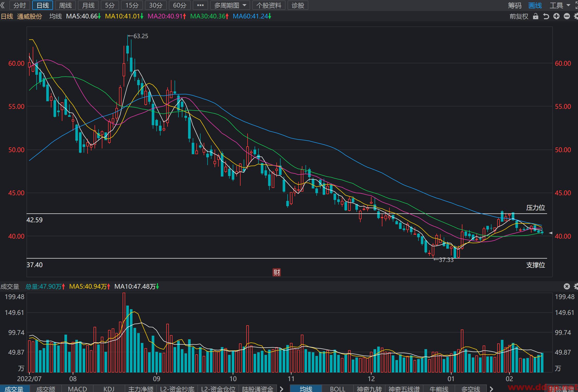This screenshot has width=578, height=392.
Task: Select the 日线 daily tab
Action: (43, 5)
